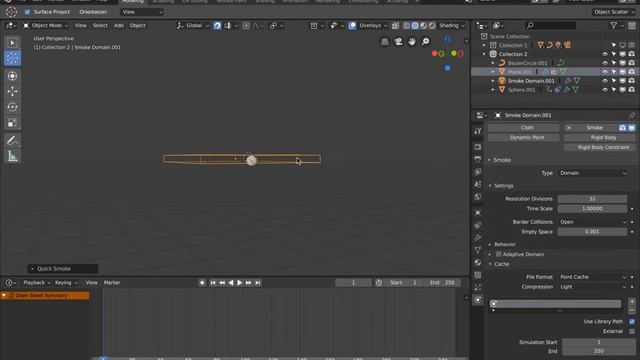640x360 pixels.
Task: Toggle the Overlays display button
Action: click(x=352, y=26)
